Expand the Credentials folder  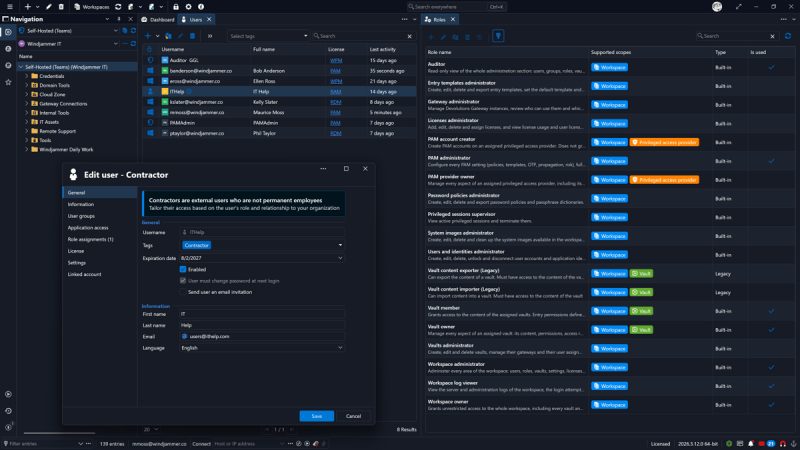[x=27, y=76]
